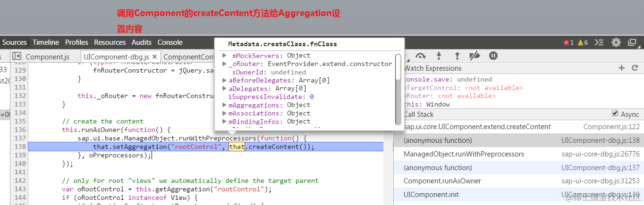Set breakpoint on line number 138
Viewport: 644px width, 205px height.
(19, 147)
